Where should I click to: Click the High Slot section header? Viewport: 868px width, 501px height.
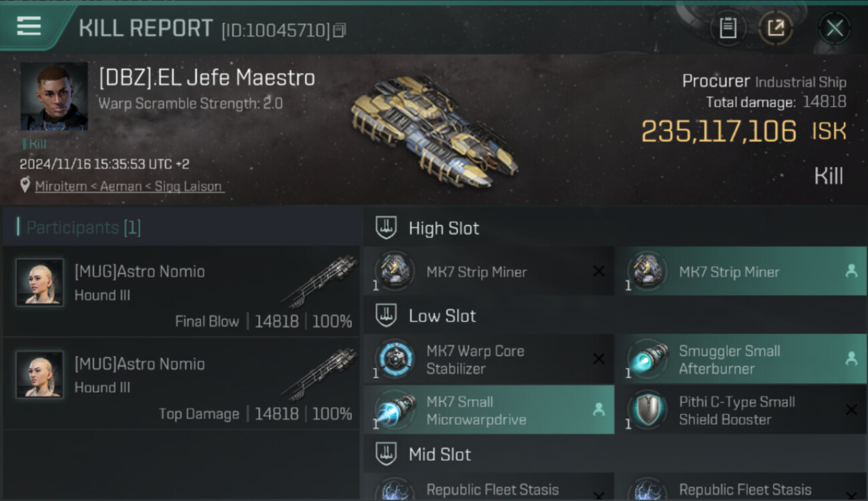[x=443, y=228]
